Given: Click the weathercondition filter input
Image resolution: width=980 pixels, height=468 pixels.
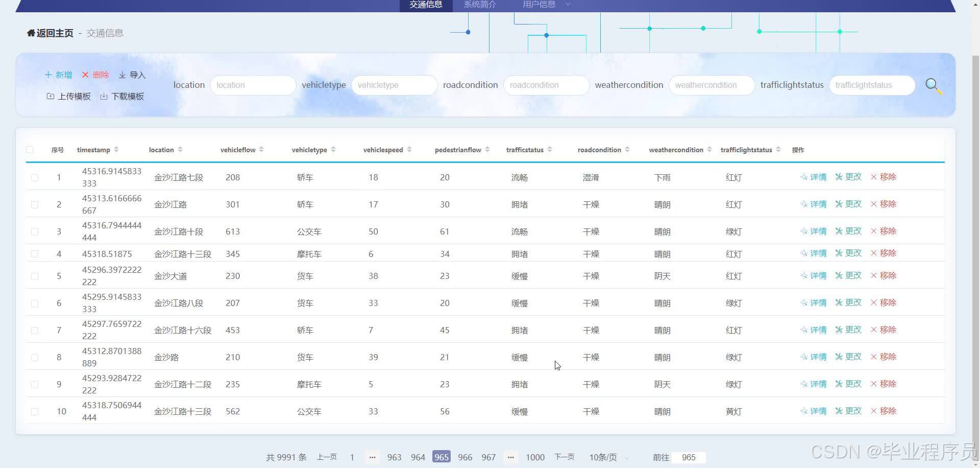Looking at the screenshot, I should pos(712,85).
